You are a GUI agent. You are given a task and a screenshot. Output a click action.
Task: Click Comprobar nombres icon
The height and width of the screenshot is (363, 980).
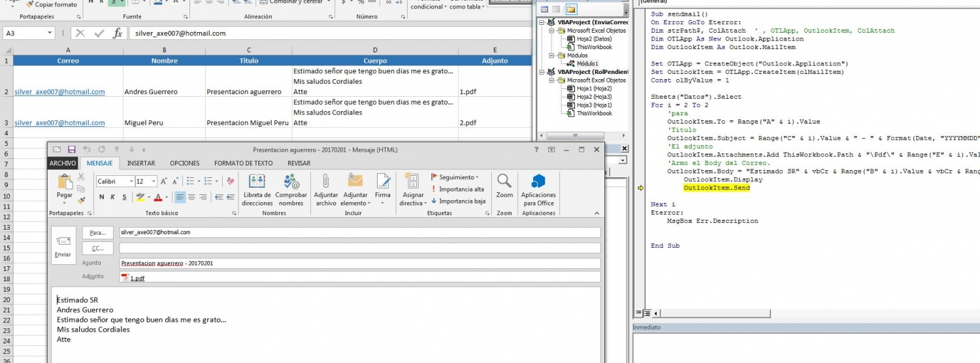[x=291, y=190]
